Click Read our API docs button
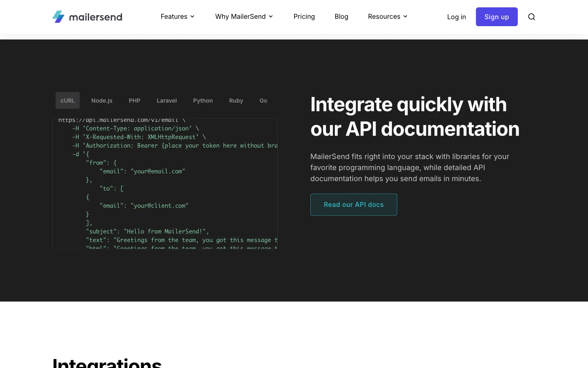This screenshot has height=368, width=588. coord(354,204)
